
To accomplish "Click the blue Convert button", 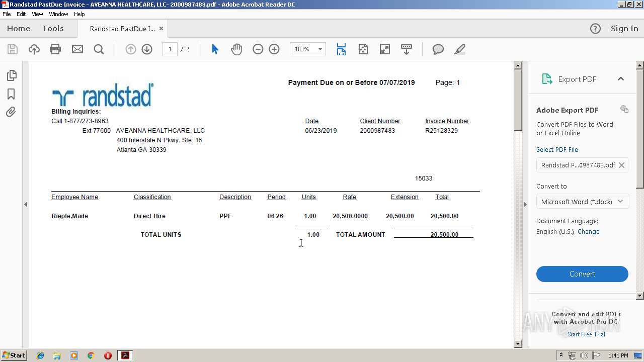I will pyautogui.click(x=582, y=274).
